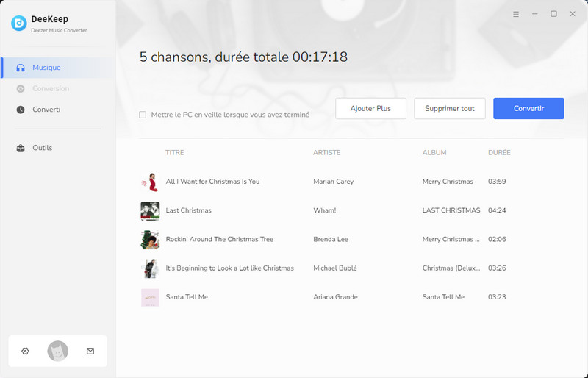The height and width of the screenshot is (378, 588).
Task: Select the Last Christmas song title
Action: click(189, 210)
